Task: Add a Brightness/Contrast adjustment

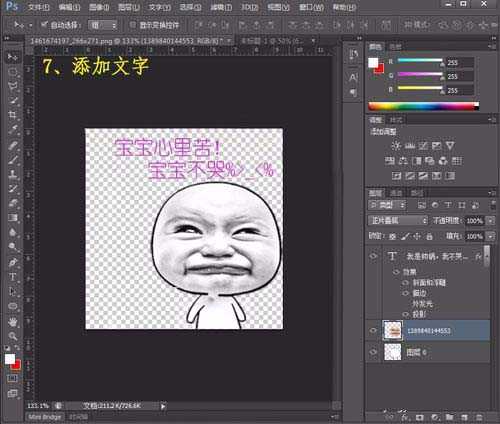Action: tap(396, 146)
